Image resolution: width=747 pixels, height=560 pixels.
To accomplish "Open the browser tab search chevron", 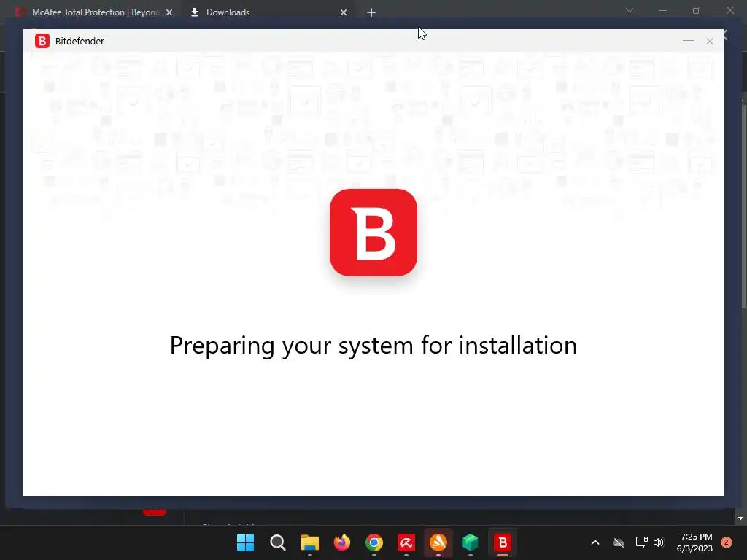I will pyautogui.click(x=629, y=10).
